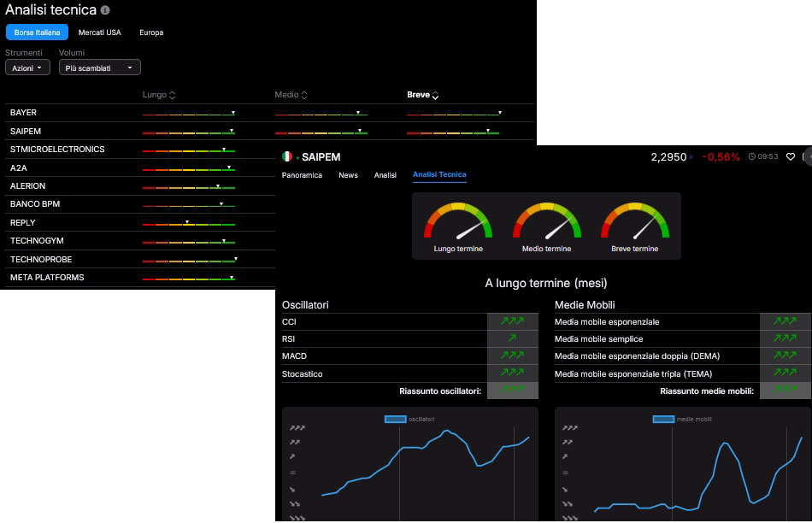Add SAIPEM to favorites with heart icon
The width and height of the screenshot is (812, 523).
click(x=791, y=156)
